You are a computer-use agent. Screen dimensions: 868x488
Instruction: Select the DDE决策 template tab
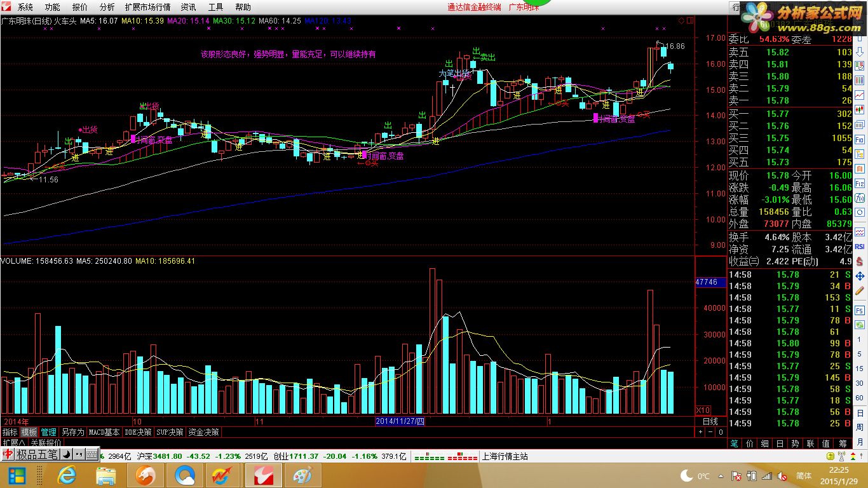[x=138, y=432]
